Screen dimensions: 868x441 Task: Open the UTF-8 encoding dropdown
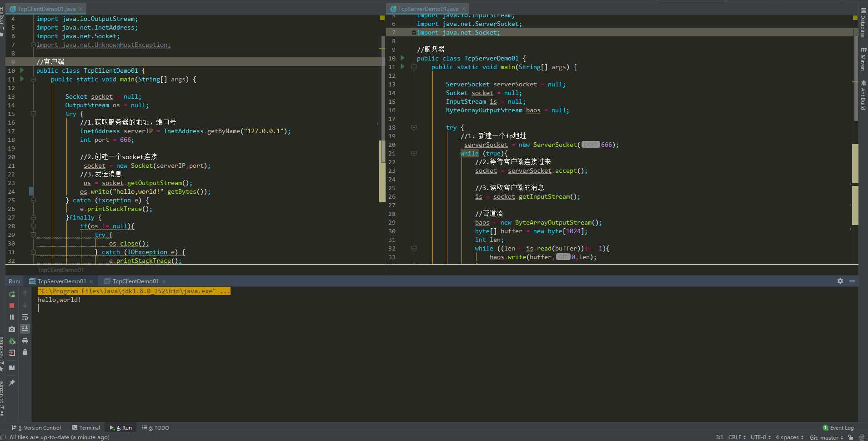[760, 437]
